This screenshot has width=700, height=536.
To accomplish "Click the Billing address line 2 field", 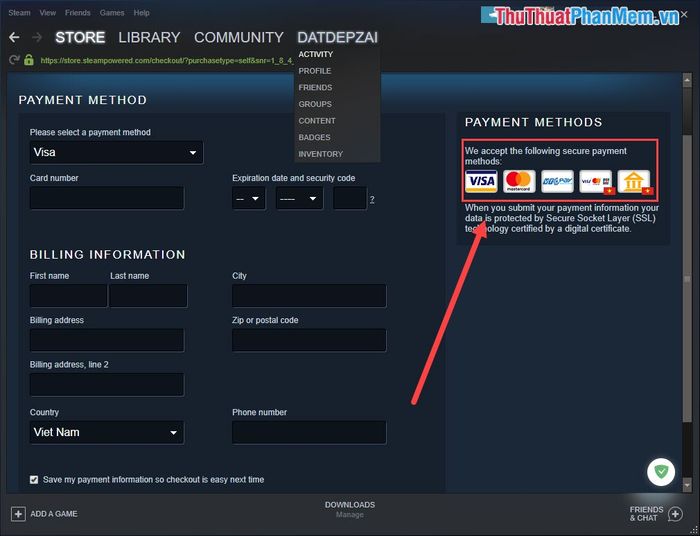I will pyautogui.click(x=107, y=384).
